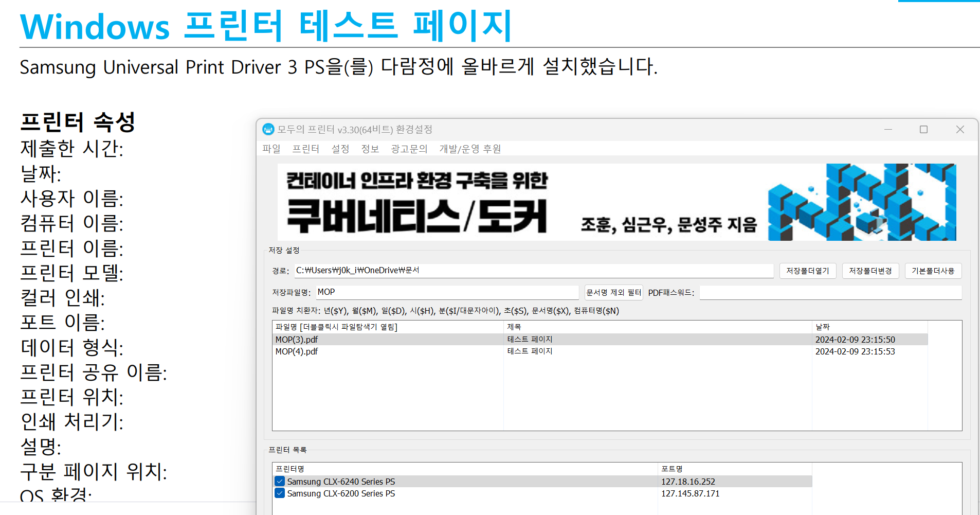The image size is (980, 515).
Task: Close the 모두의 프린터 window
Action: coord(959,130)
